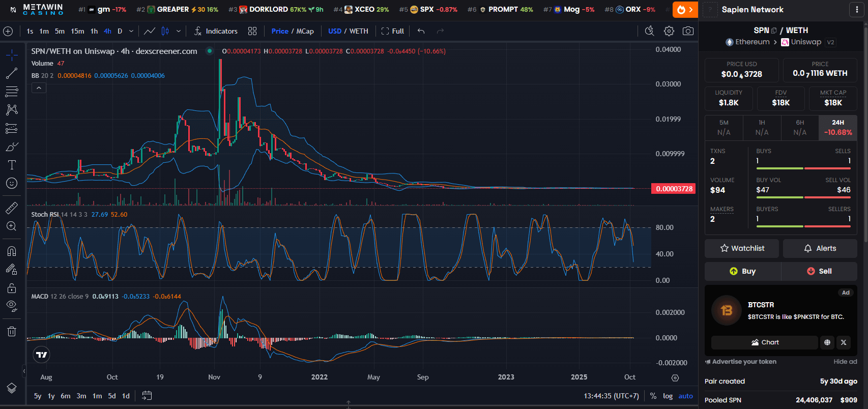This screenshot has width=868, height=409.
Task: Copy the SPN token address icon
Action: [x=774, y=31]
